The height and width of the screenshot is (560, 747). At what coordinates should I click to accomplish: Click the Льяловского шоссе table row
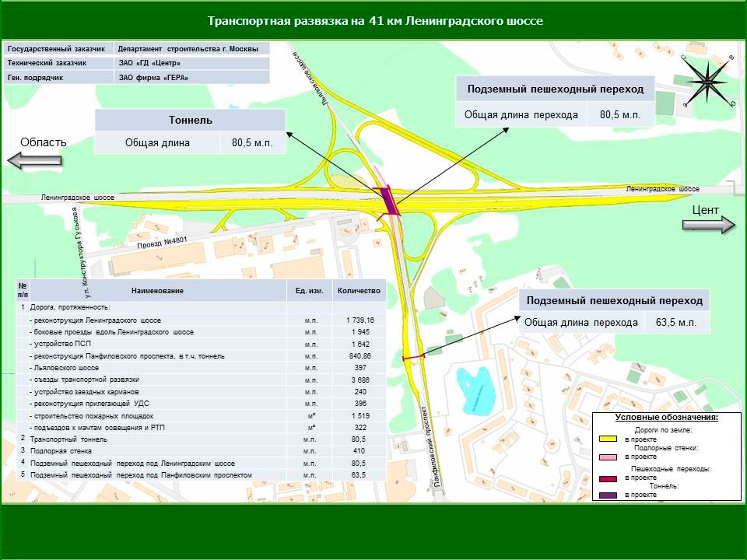point(201,368)
